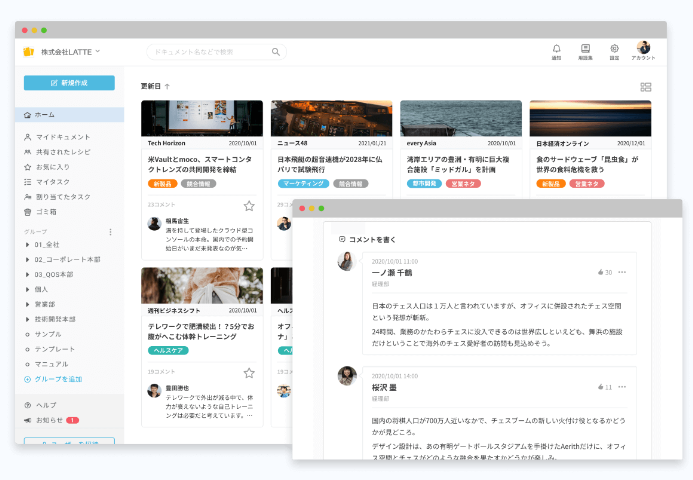
Task: Open 日本飛館の超音速機 article title
Action: [330, 164]
